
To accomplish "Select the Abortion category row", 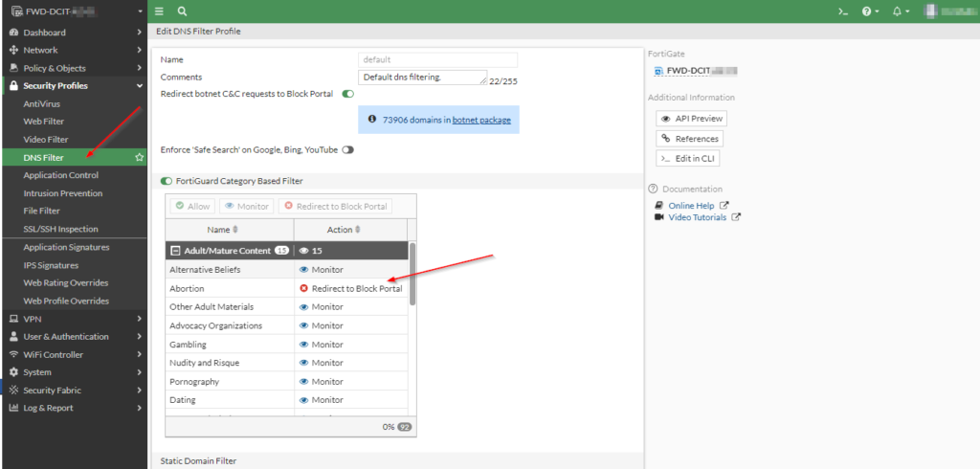I will click(x=286, y=288).
